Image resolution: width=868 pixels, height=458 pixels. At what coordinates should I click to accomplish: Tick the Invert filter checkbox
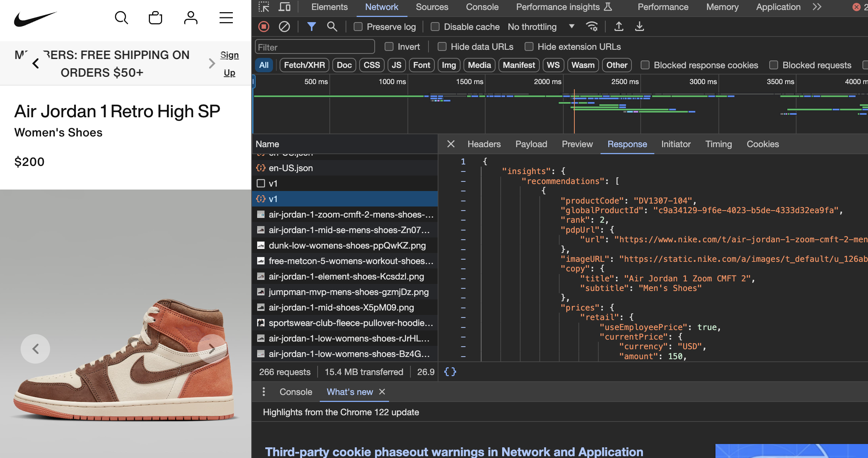pyautogui.click(x=389, y=46)
